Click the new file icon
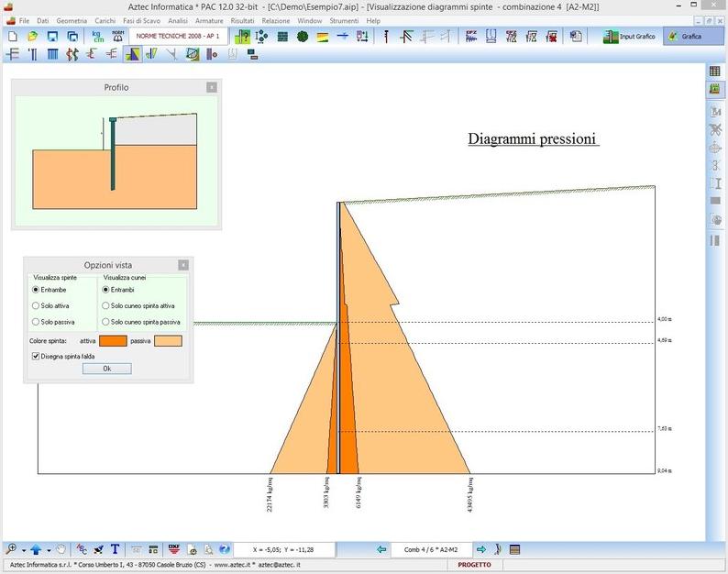Viewport: 728px width, 574px height. click(x=13, y=37)
